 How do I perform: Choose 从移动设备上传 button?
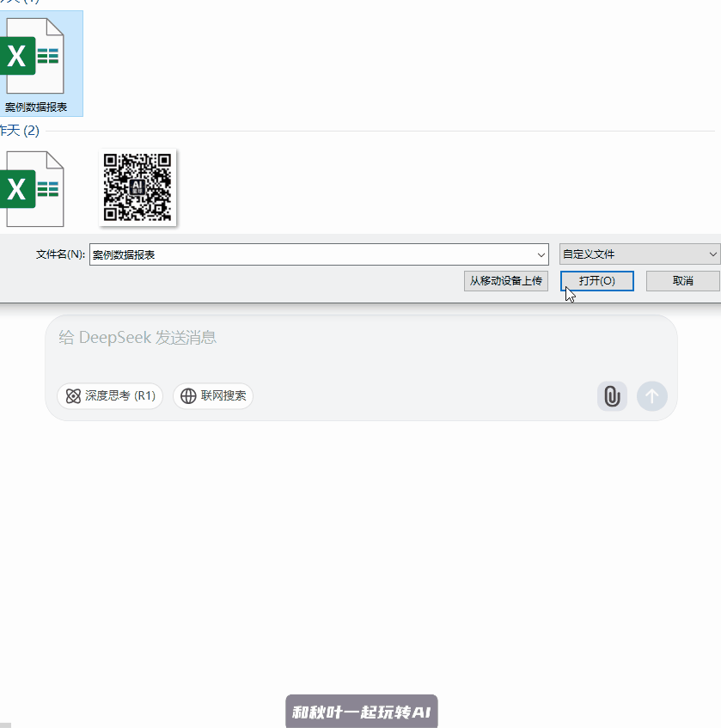click(505, 281)
